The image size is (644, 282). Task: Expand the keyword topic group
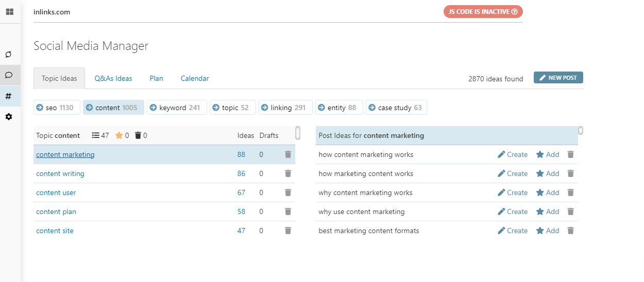tap(177, 108)
